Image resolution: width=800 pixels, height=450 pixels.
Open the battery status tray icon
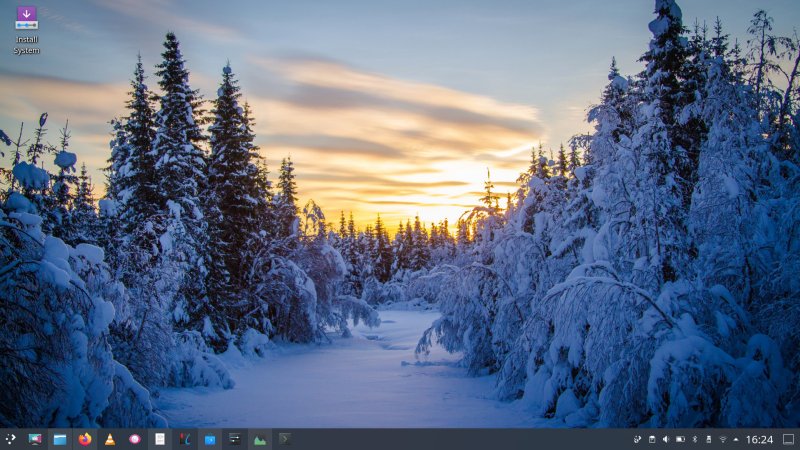point(680,439)
